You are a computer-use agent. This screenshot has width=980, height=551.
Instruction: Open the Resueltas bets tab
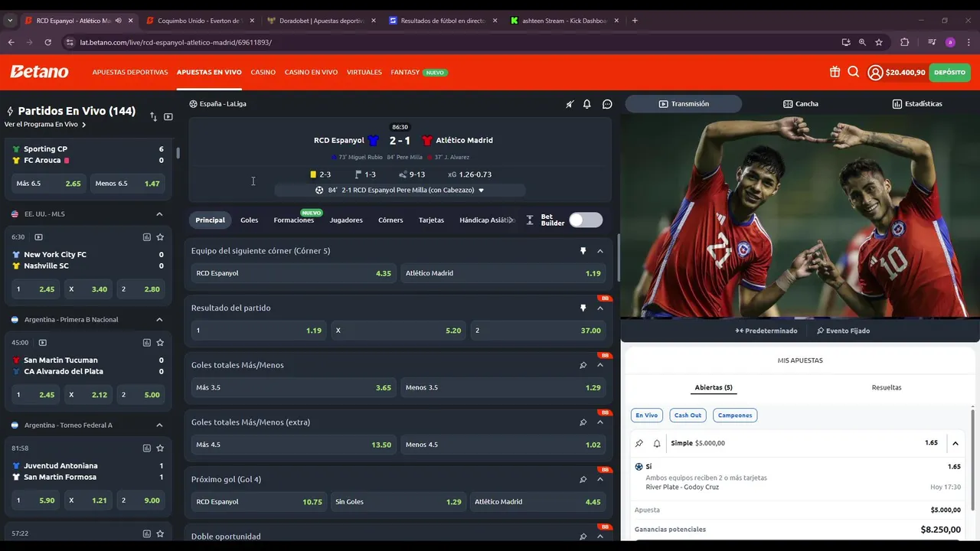coord(887,388)
